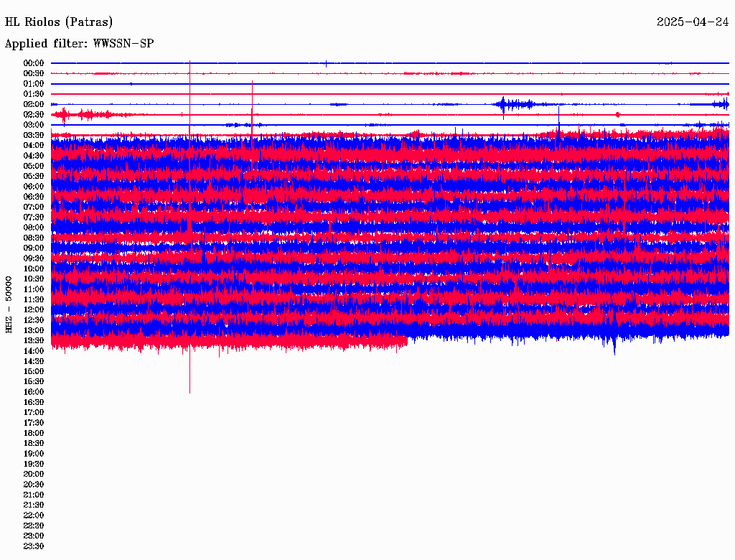Click the 00:30 time label
This screenshot has height=560, width=735.
pyautogui.click(x=34, y=73)
